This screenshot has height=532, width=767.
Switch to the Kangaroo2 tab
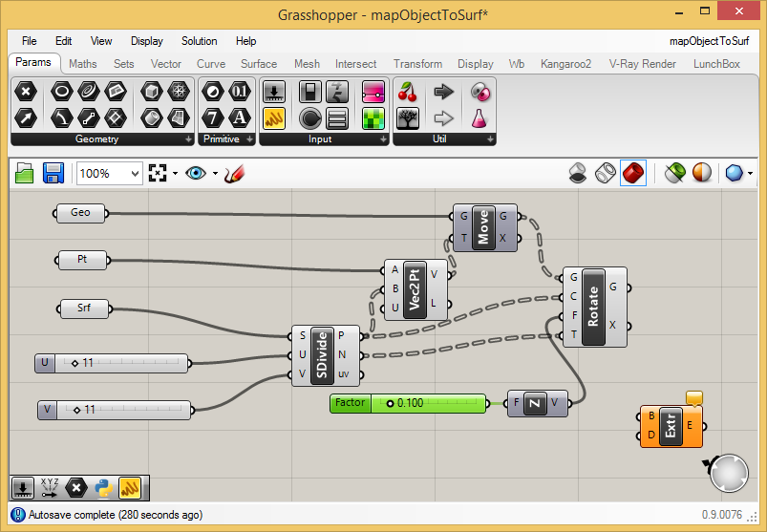(x=565, y=64)
